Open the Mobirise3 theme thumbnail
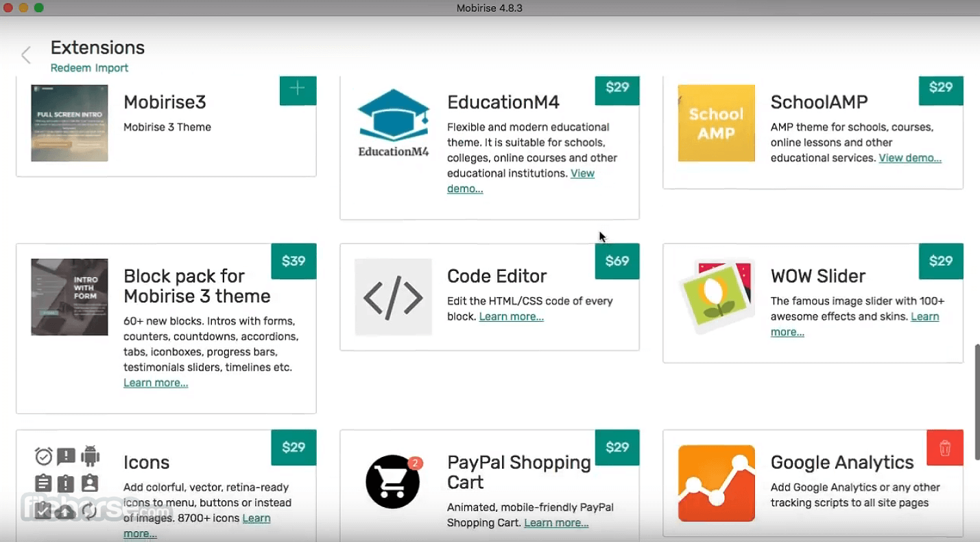The image size is (980, 542). (69, 123)
